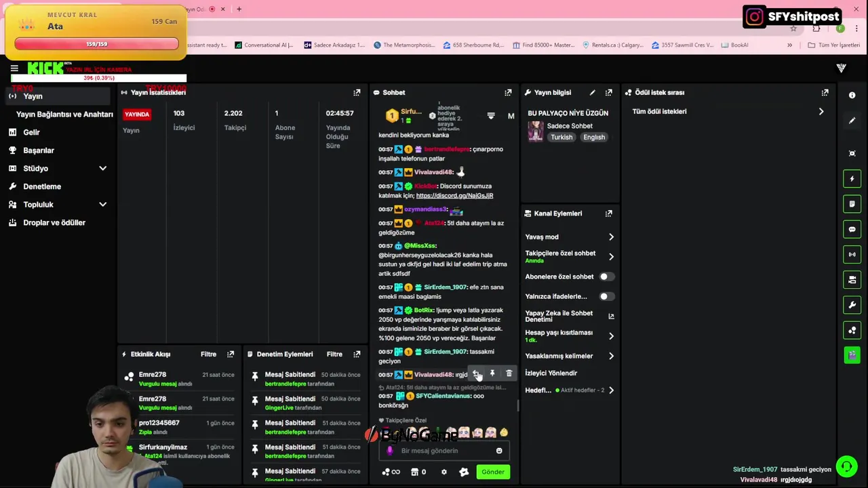Screen dimensions: 868x488
Task: Pin Vivalavadi48's hovered chat message
Action: coord(492,373)
